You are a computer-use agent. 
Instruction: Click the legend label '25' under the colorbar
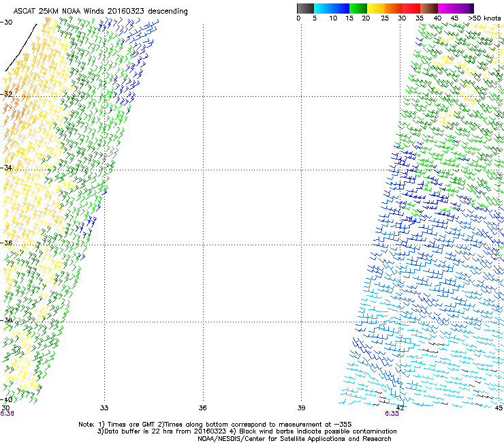[385, 18]
